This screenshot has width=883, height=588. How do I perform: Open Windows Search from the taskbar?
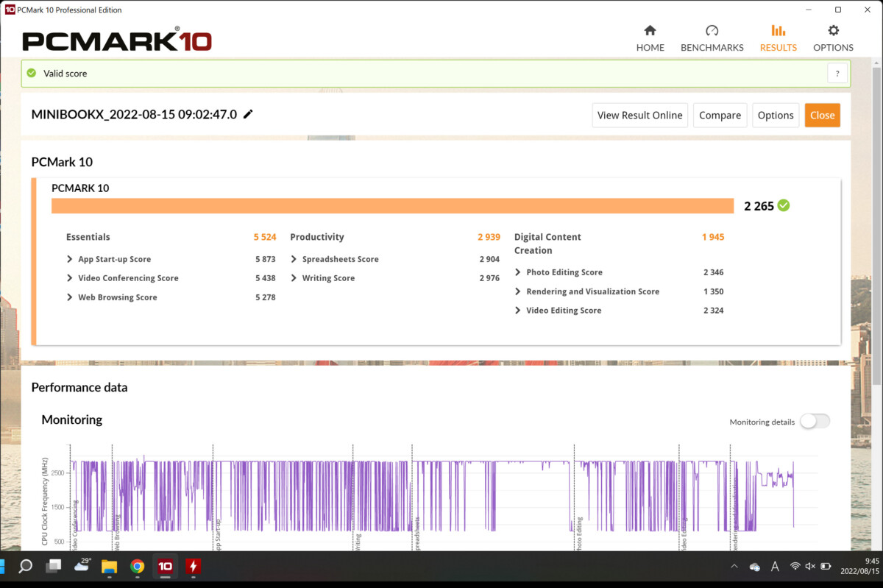(25, 566)
